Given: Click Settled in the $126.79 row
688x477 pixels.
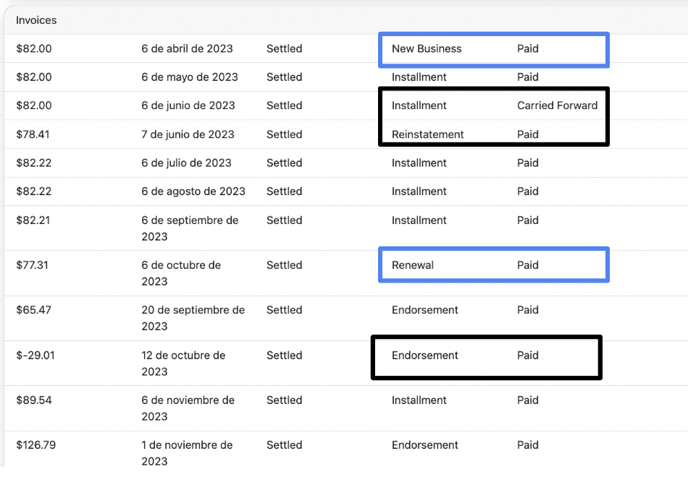Looking at the screenshot, I should coord(284,445).
